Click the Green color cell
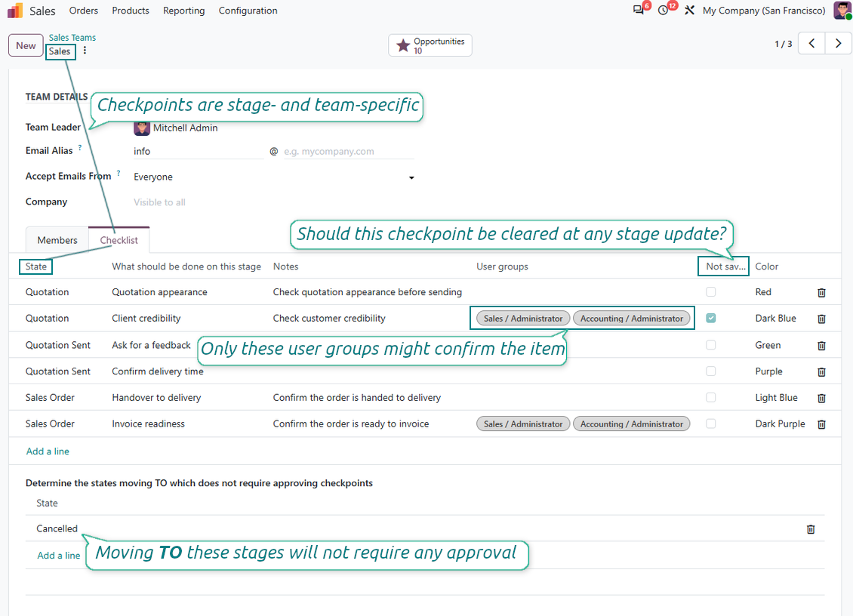This screenshot has height=616, width=853. [x=768, y=345]
